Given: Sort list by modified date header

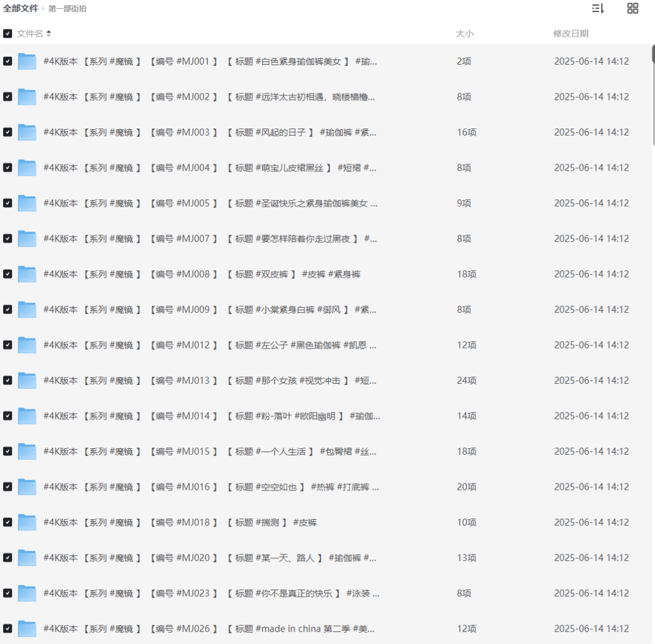Looking at the screenshot, I should 571,33.
